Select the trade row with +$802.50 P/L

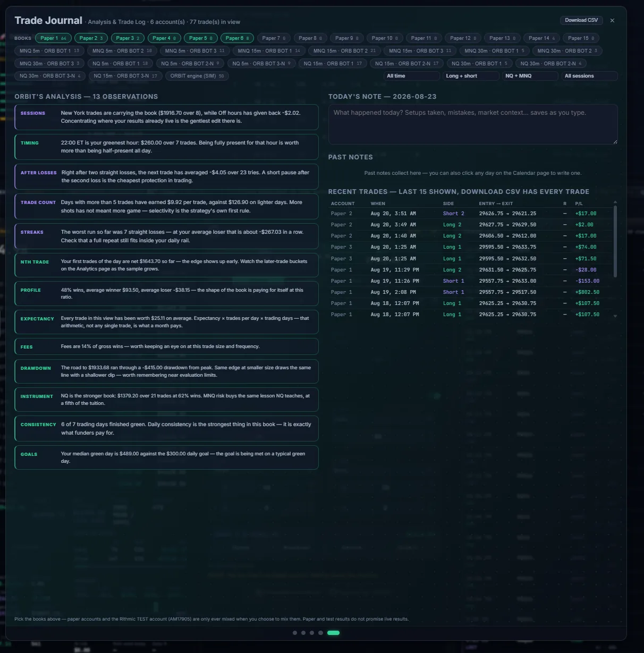(x=470, y=292)
